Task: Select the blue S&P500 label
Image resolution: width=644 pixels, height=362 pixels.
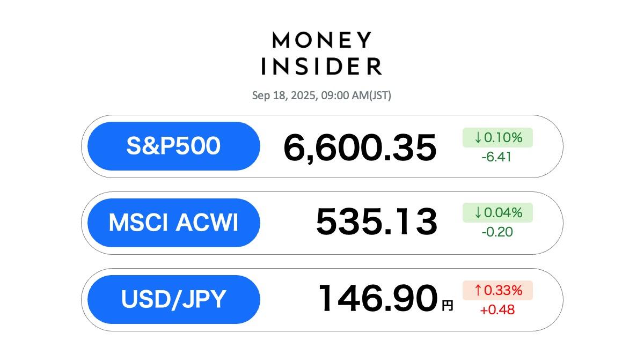Action: (173, 146)
